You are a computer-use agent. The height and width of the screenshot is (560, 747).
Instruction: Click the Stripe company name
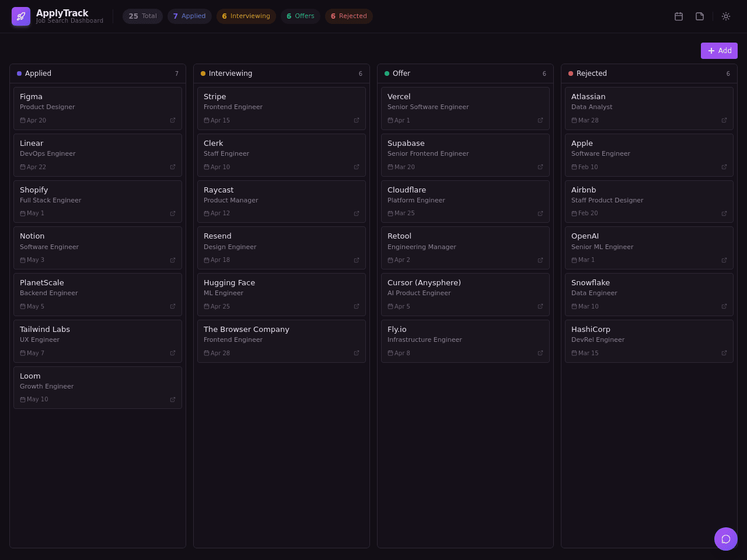(215, 97)
